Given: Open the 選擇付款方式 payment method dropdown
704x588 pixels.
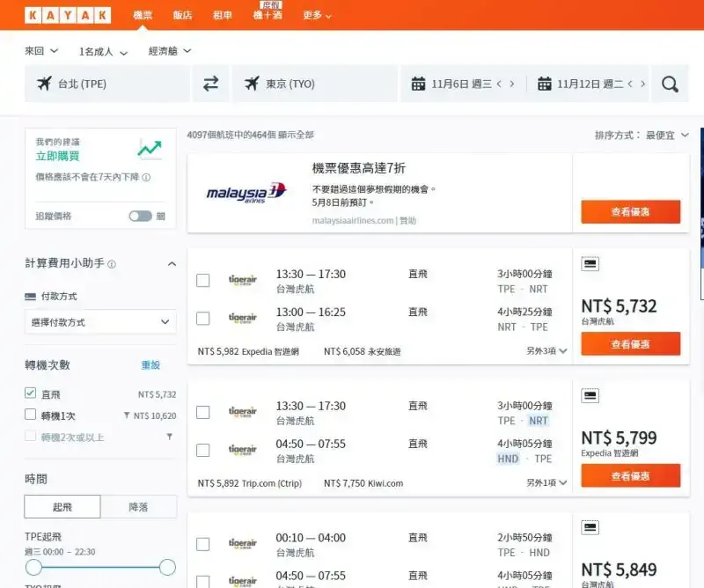Looking at the screenshot, I should [100, 322].
